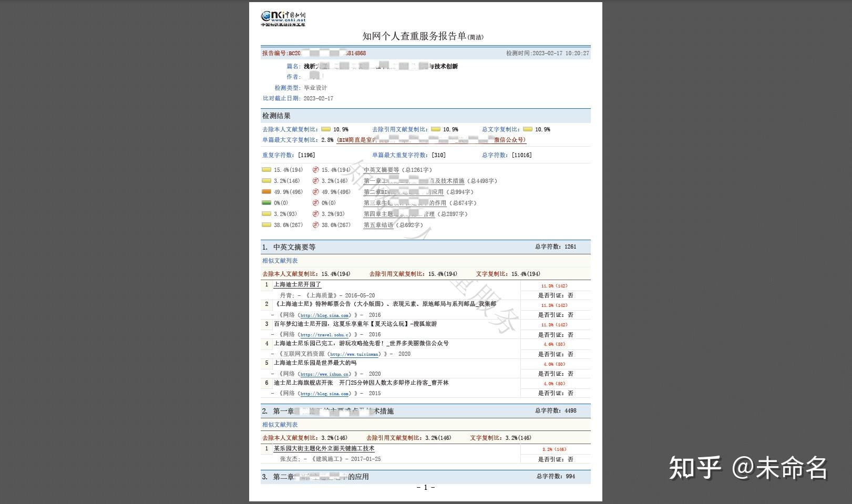Click red circle icon in 49.9%(496) row
The image size is (852, 504).
pyautogui.click(x=315, y=192)
